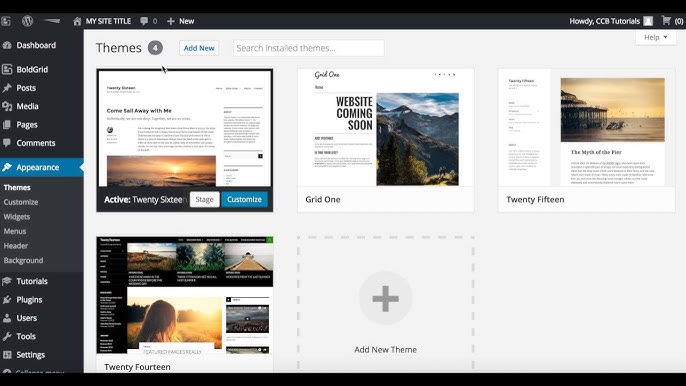Viewport: 686px width, 386px height.
Task: Click Howdy, CCB Tutorials
Action: coord(604,21)
